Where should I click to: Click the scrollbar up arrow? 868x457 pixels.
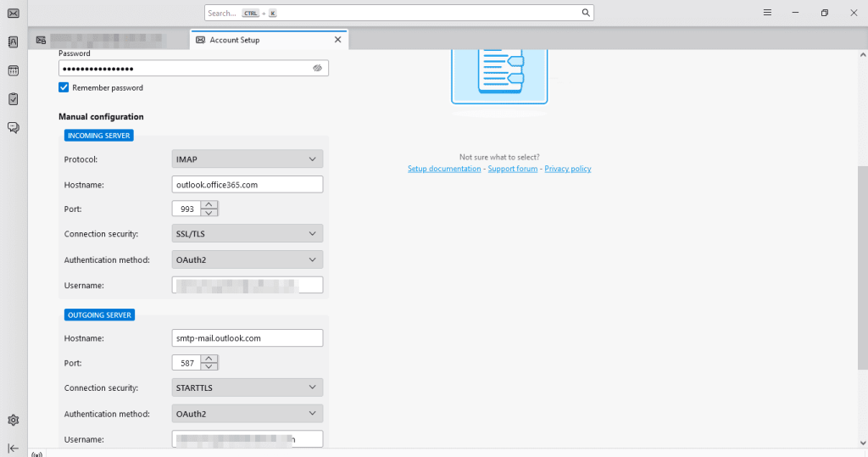[862, 55]
